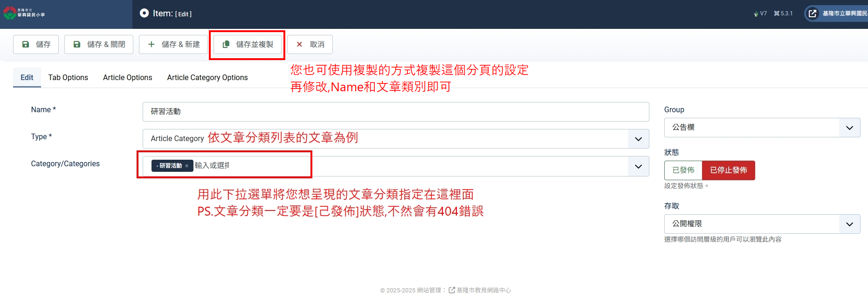
Task: Open site via external link icon in header
Action: coord(813,14)
